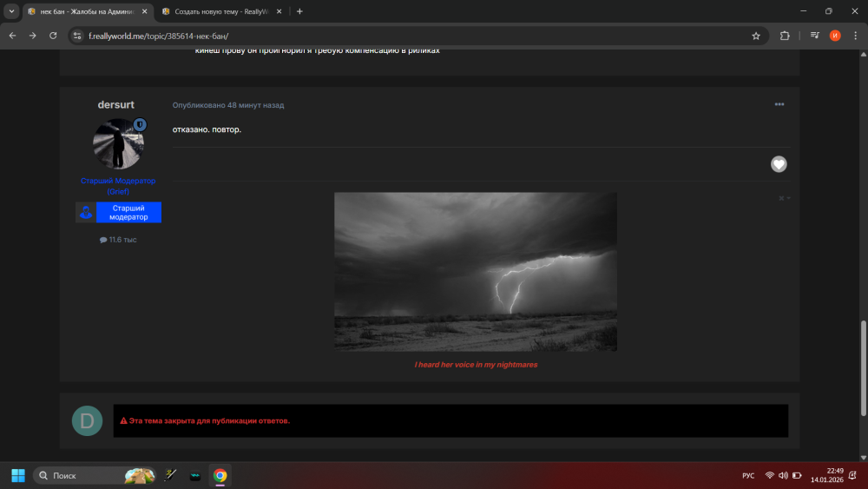Reload the current page
Screen dimensions: 868x489
tap(53, 36)
